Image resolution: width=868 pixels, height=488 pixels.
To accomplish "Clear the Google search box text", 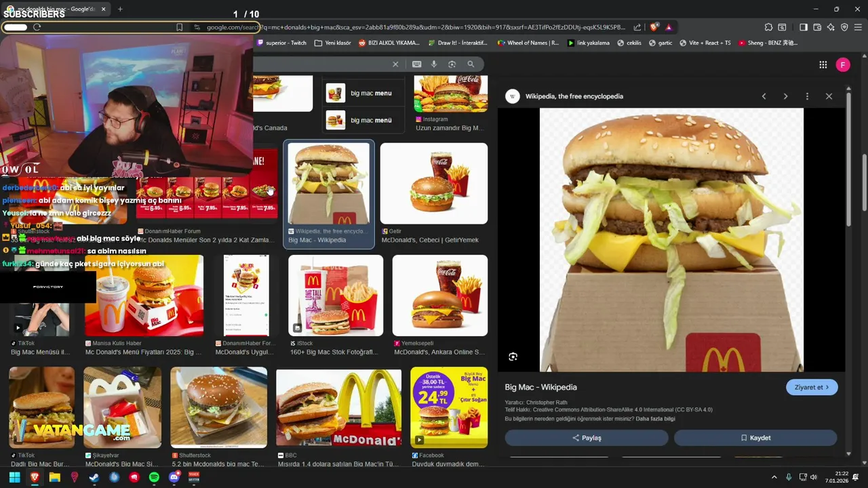I will (395, 64).
